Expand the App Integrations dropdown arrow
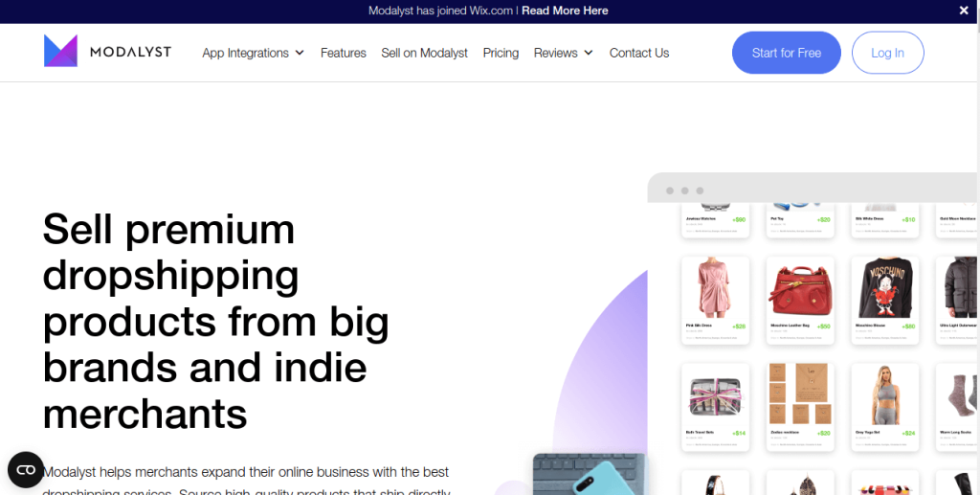This screenshot has width=980, height=495. (300, 53)
